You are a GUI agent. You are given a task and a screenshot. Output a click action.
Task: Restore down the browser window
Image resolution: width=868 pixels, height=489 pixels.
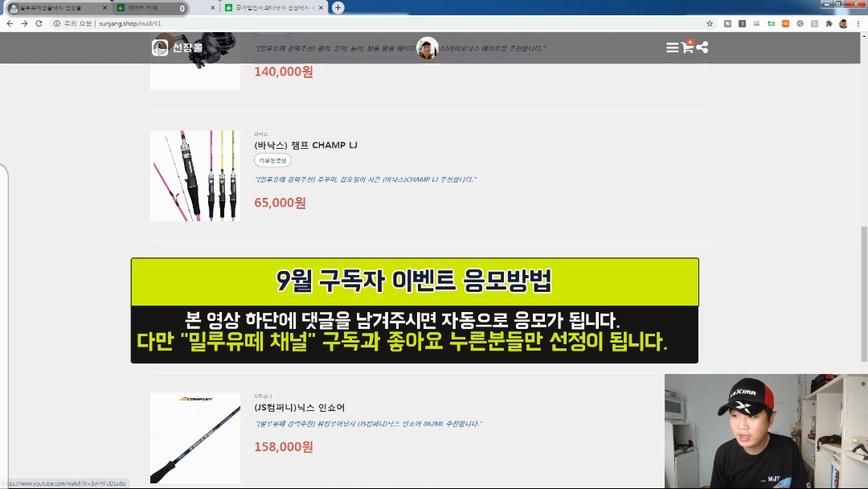(x=838, y=4)
